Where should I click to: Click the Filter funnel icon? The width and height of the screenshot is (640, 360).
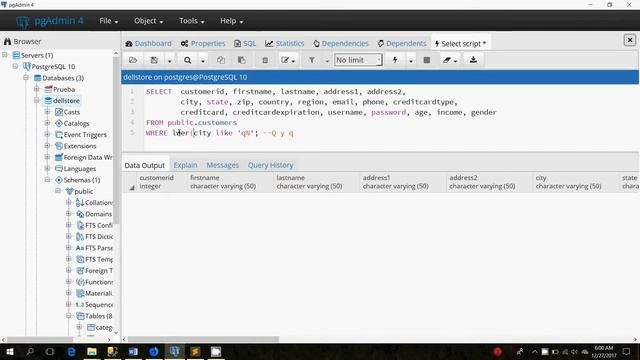[311, 60]
